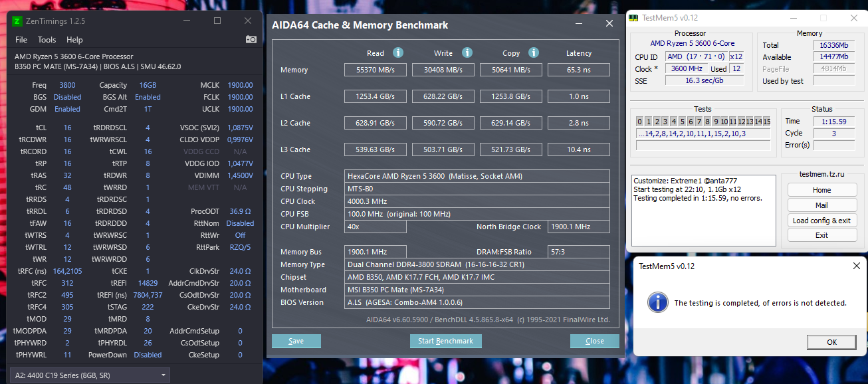Click the Freq 3800 value in ZenTimings
The width and height of the screenshot is (868, 384).
pyautogui.click(x=67, y=85)
